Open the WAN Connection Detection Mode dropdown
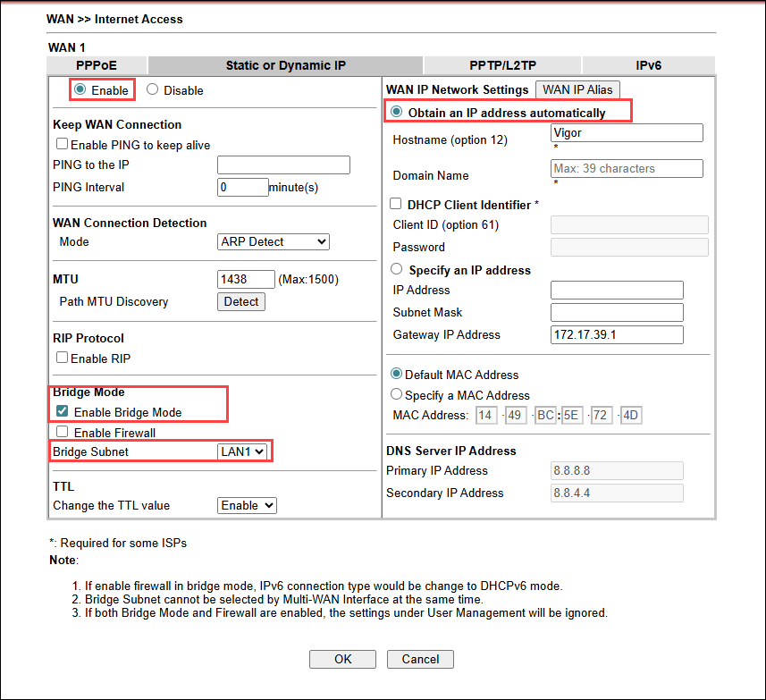This screenshot has height=700, width=766. pos(274,242)
